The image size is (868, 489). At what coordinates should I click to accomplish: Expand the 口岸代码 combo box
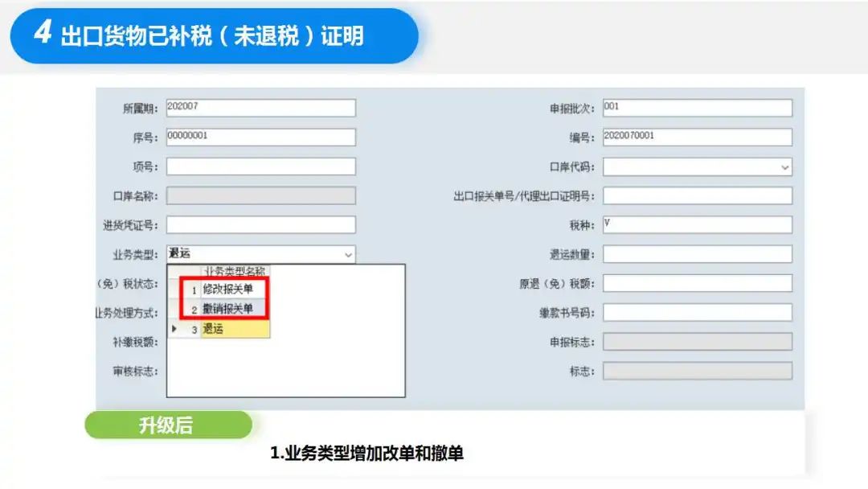point(784,166)
